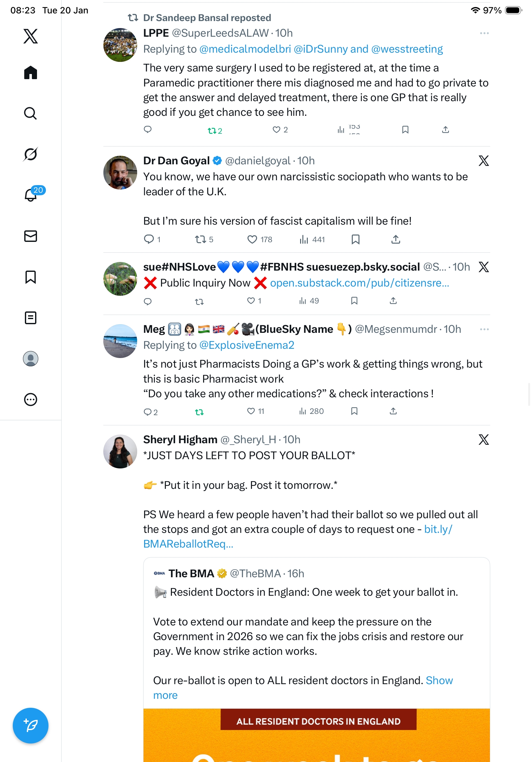The width and height of the screenshot is (532, 762).
Task: Bookmark Dr Dan Goyal's post
Action: pos(355,239)
